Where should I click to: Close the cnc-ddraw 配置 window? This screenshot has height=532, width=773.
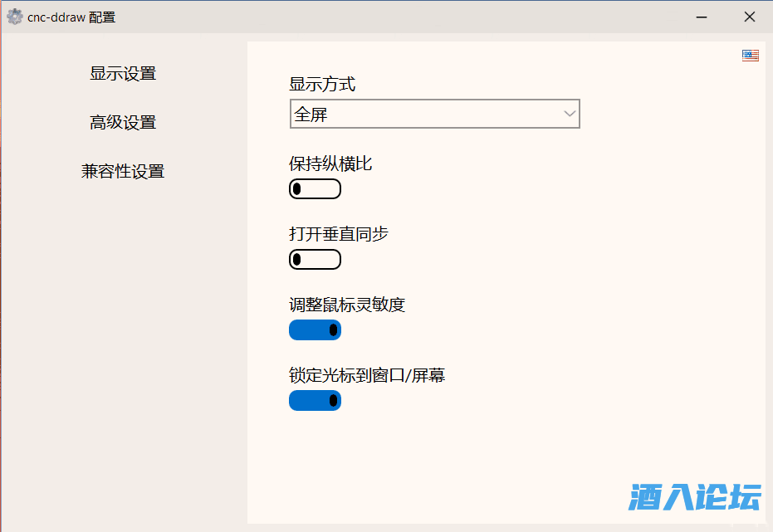pyautogui.click(x=749, y=17)
